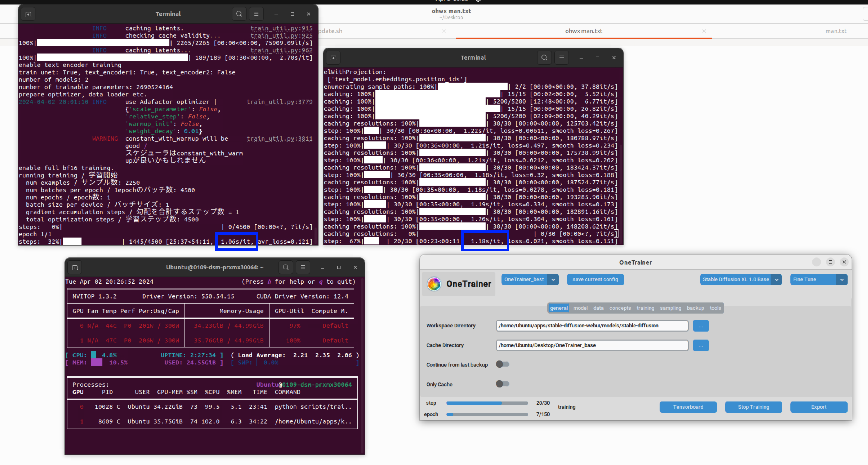Open hamburger menu in top-left Terminal
Screen dimensions: 868x465
[256, 14]
